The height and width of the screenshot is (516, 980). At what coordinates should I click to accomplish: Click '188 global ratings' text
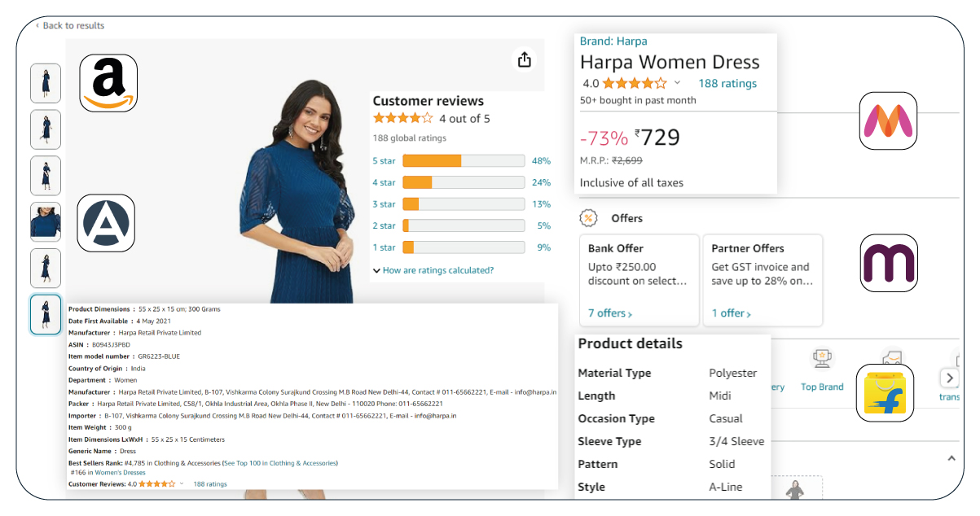[411, 138]
